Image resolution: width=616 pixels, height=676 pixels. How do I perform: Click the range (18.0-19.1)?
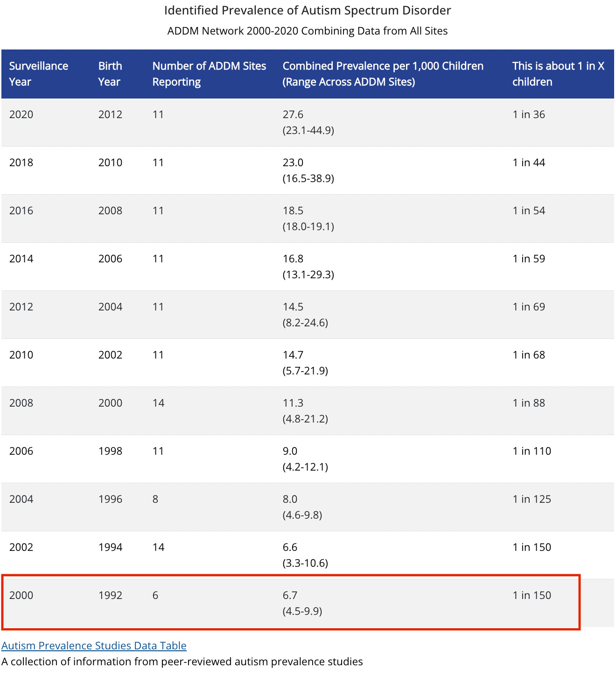click(x=308, y=226)
